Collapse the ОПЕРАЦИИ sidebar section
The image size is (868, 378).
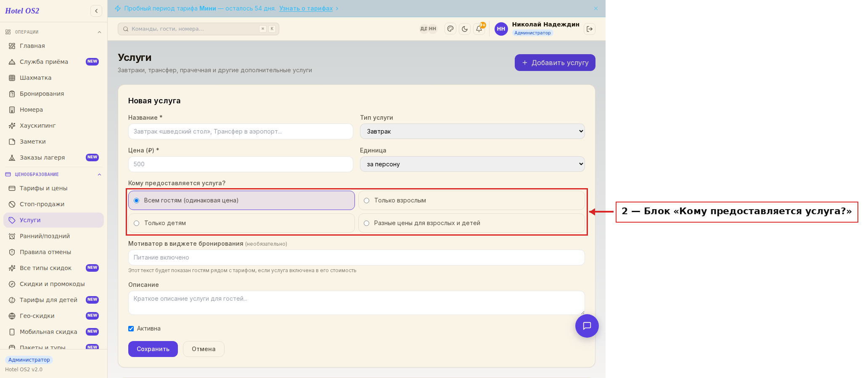click(x=100, y=32)
